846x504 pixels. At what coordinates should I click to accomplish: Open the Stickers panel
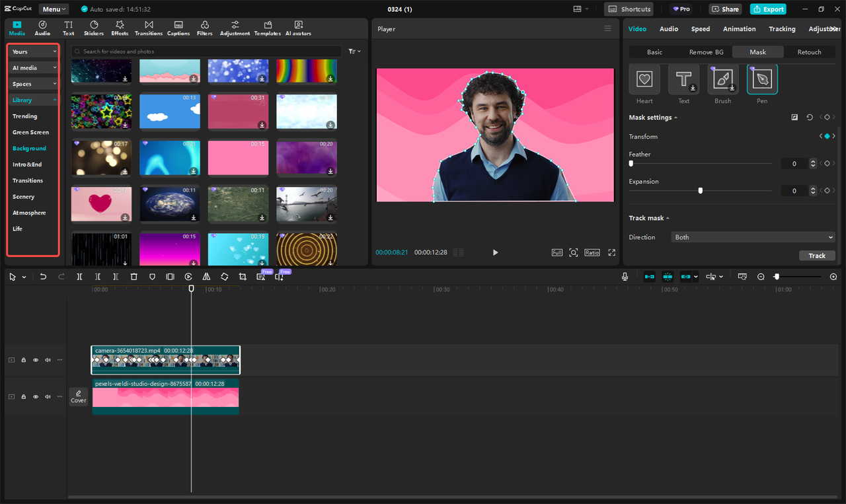tap(94, 28)
